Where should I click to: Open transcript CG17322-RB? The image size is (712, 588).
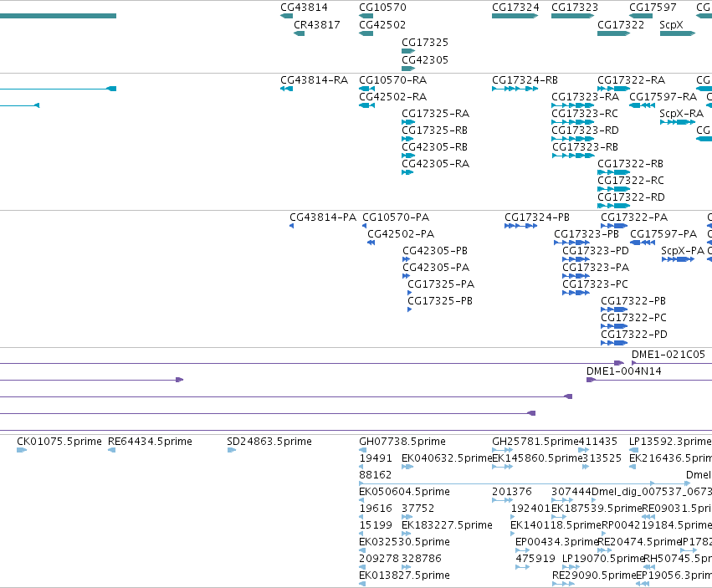click(x=630, y=164)
